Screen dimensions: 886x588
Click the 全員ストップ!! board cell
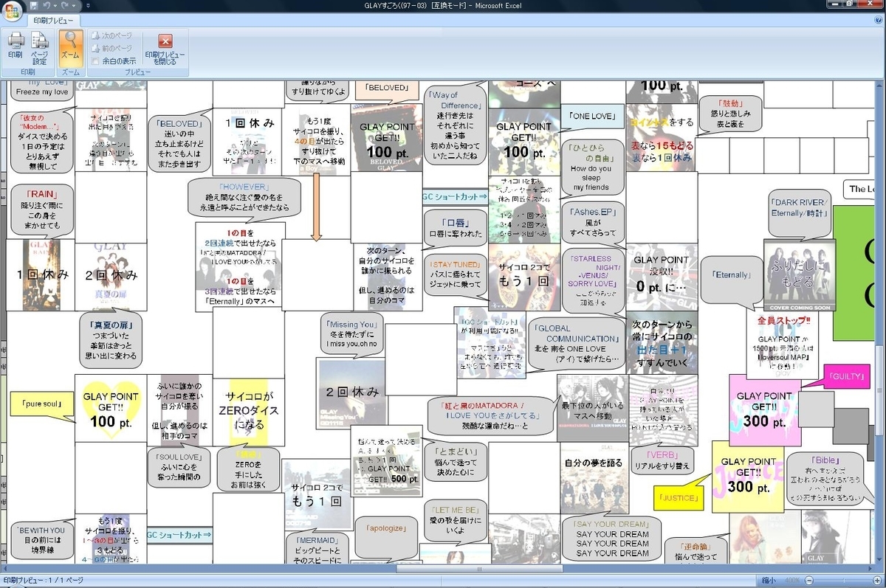783,342
